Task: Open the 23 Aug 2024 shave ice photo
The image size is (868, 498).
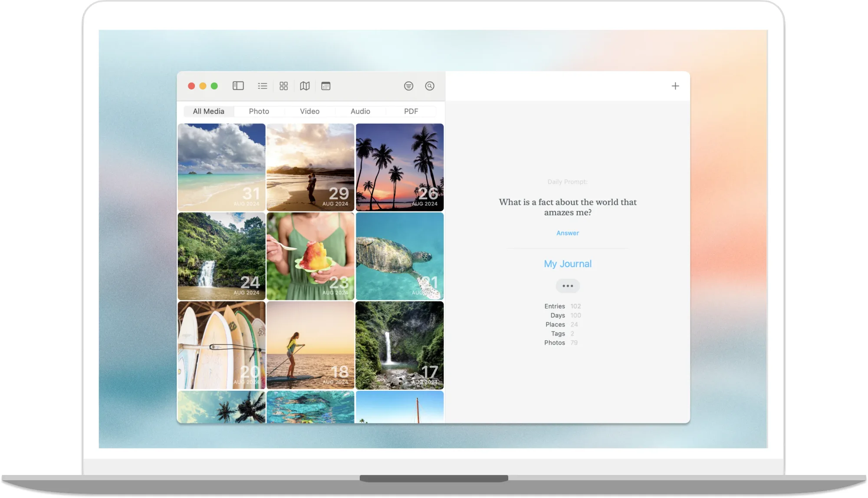Action: 310,256
